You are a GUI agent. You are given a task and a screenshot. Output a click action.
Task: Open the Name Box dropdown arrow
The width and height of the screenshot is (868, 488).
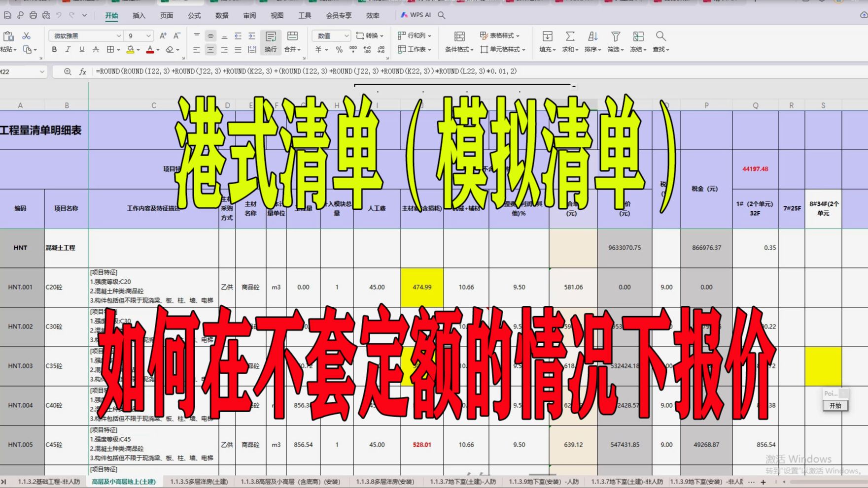(x=42, y=72)
